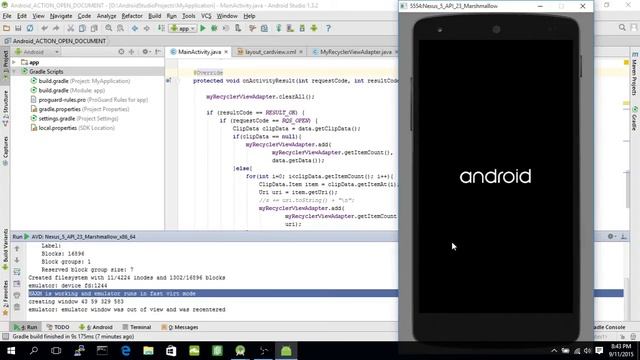
Task: Open the File menu
Action: click(7, 16)
